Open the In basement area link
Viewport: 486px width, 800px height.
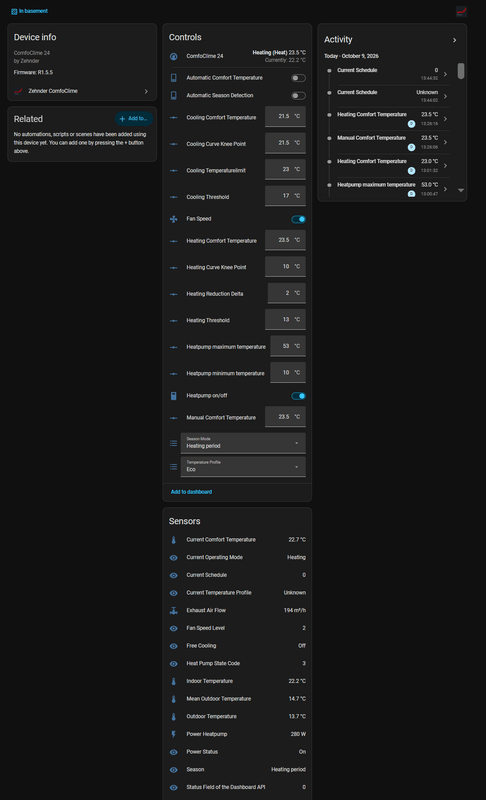click(x=30, y=11)
